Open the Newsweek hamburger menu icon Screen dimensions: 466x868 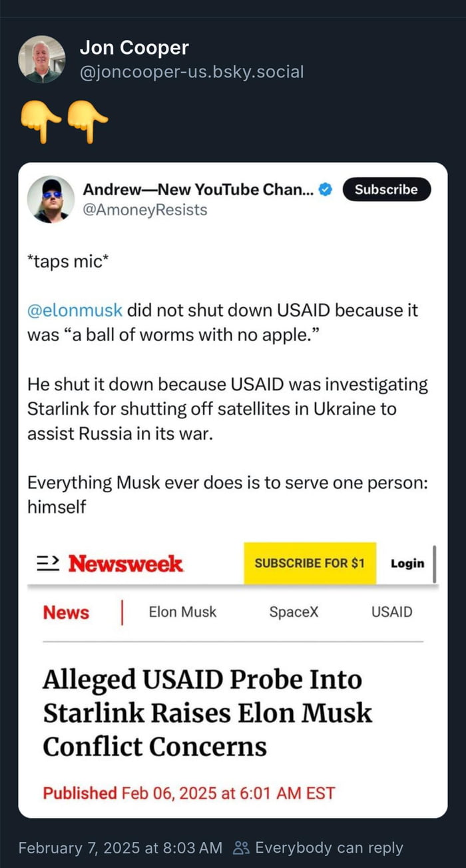point(46,564)
